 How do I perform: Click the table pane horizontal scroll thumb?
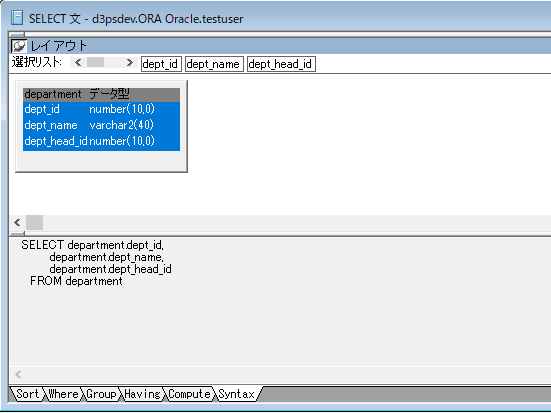pos(34,222)
